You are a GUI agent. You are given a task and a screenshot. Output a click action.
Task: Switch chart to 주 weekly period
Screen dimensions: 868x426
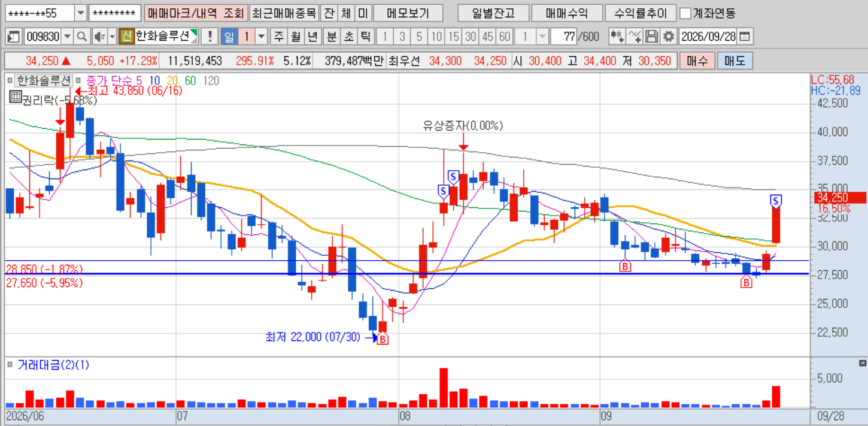pos(278,37)
